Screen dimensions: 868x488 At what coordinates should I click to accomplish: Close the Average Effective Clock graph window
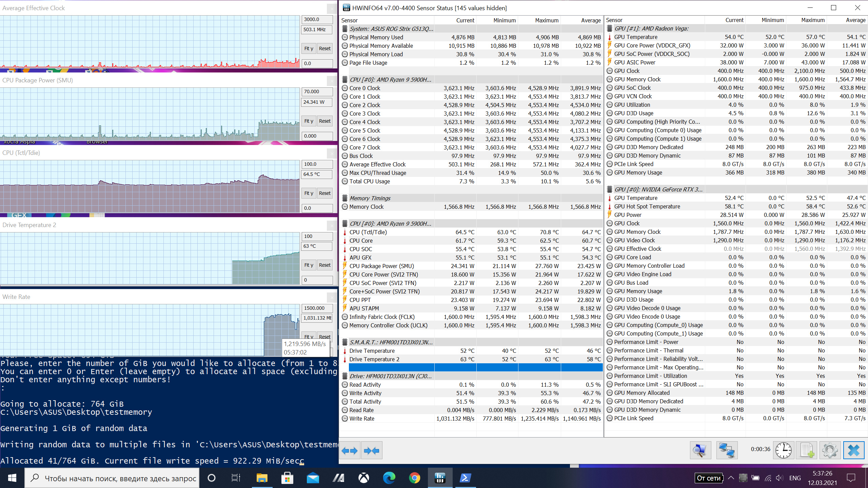pyautogui.click(x=332, y=8)
